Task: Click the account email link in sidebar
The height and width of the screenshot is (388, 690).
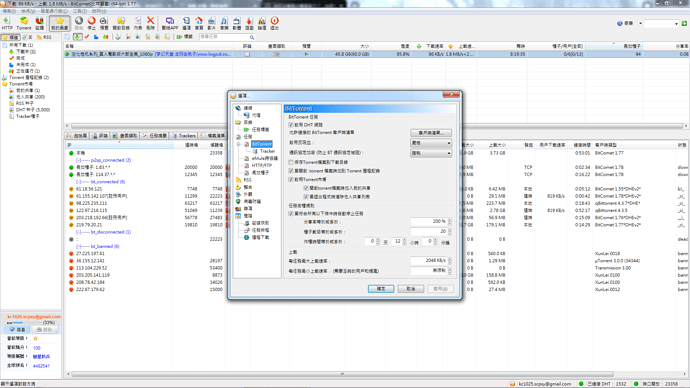Action: point(34,317)
